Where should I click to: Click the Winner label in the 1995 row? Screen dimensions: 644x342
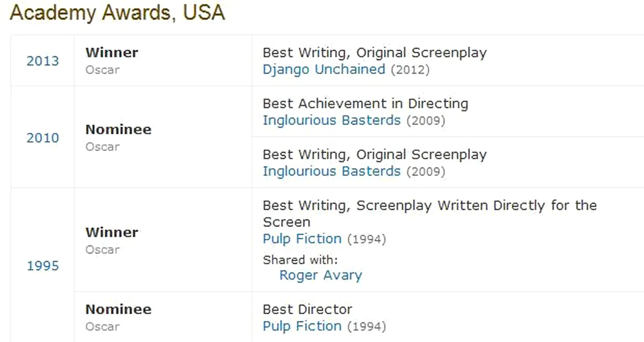click(x=112, y=233)
